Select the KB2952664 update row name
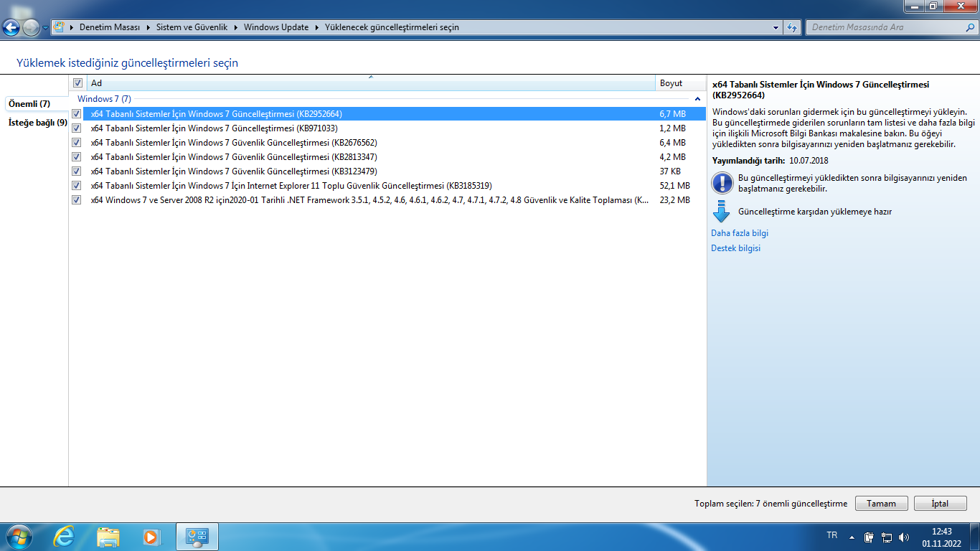Image resolution: width=980 pixels, height=551 pixels. (x=216, y=113)
